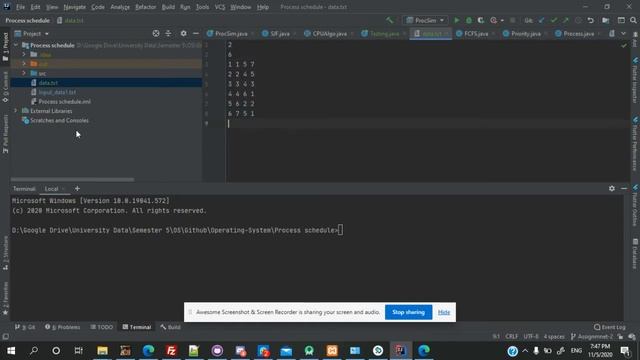This screenshot has width=640, height=360.
Task: Click the profiler run icon
Action: (x=493, y=20)
